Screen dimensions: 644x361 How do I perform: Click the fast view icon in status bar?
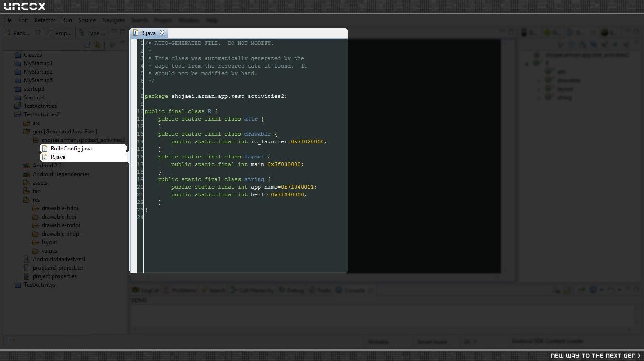click(x=10, y=341)
